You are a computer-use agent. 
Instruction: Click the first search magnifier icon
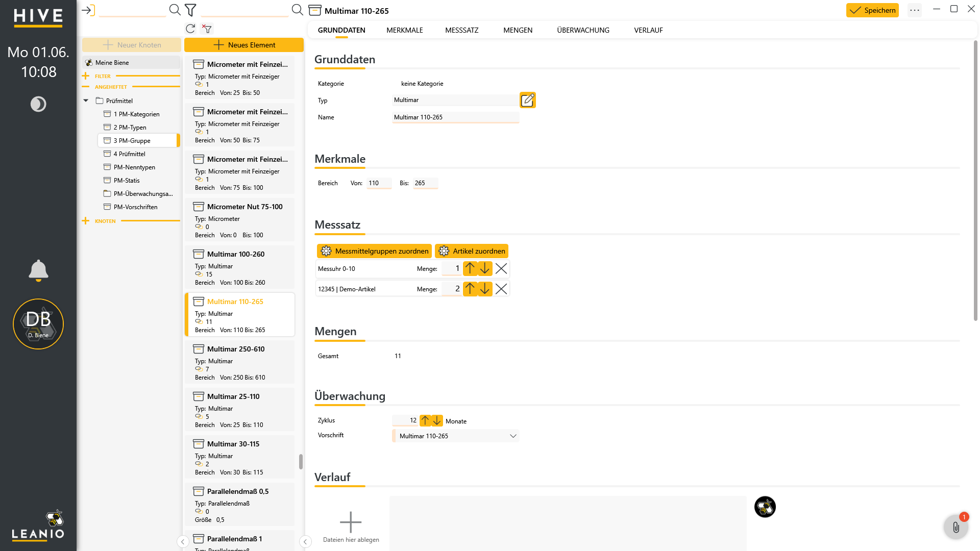175,10
